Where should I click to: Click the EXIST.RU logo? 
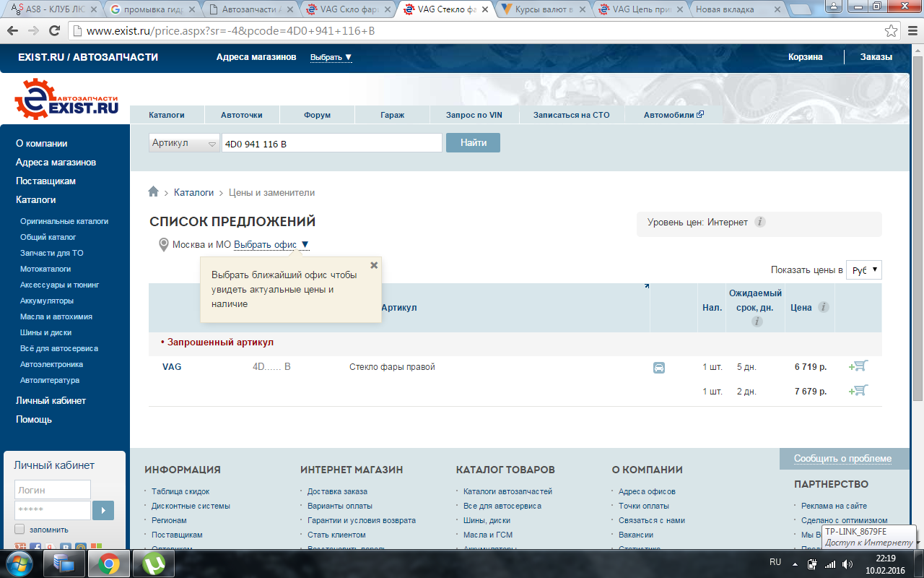66,100
